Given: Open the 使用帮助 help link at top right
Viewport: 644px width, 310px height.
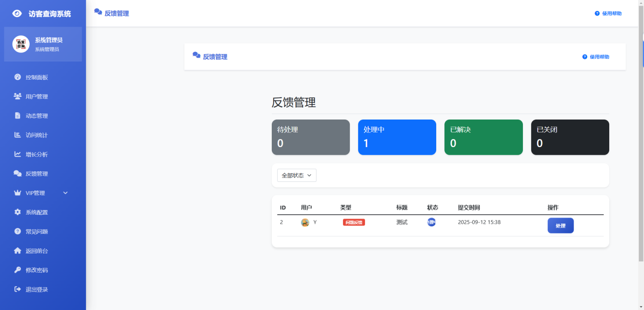Looking at the screenshot, I should [608, 13].
